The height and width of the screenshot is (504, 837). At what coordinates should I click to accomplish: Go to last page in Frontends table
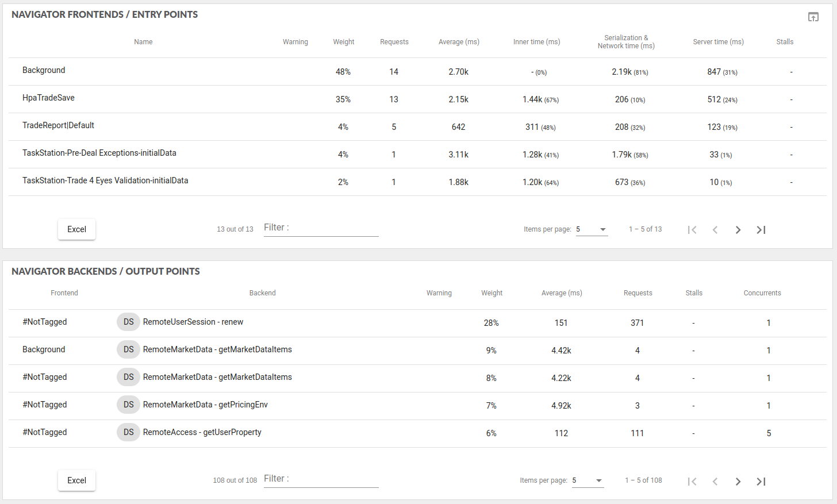tap(761, 230)
